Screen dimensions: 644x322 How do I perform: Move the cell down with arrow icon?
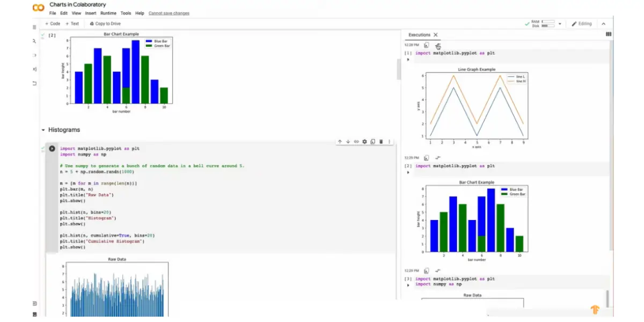click(x=348, y=142)
